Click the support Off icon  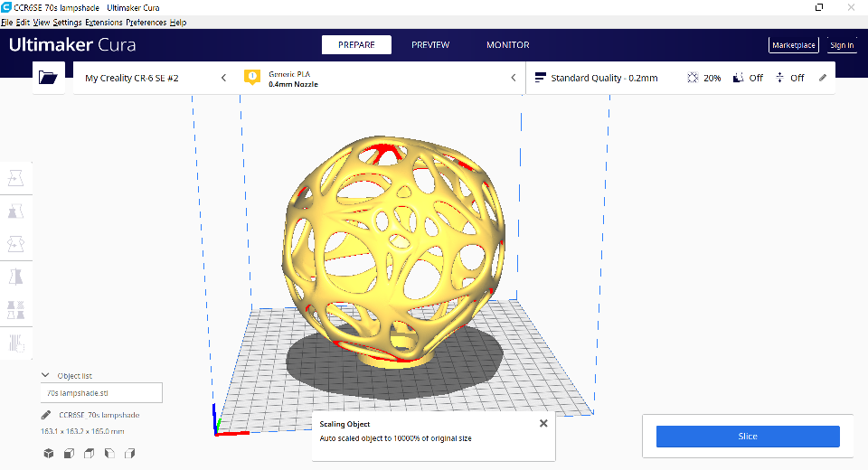click(738, 78)
